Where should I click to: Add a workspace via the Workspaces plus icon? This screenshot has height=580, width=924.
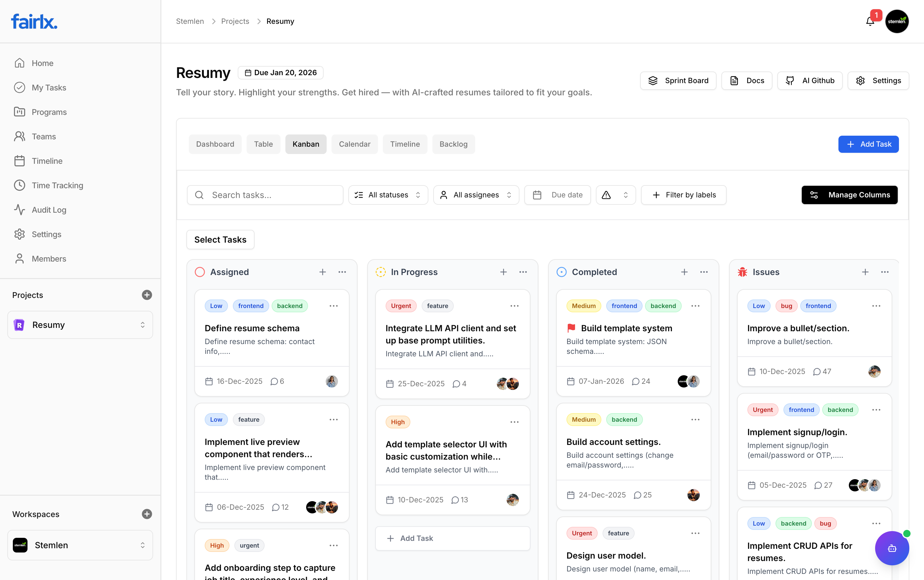[147, 514]
